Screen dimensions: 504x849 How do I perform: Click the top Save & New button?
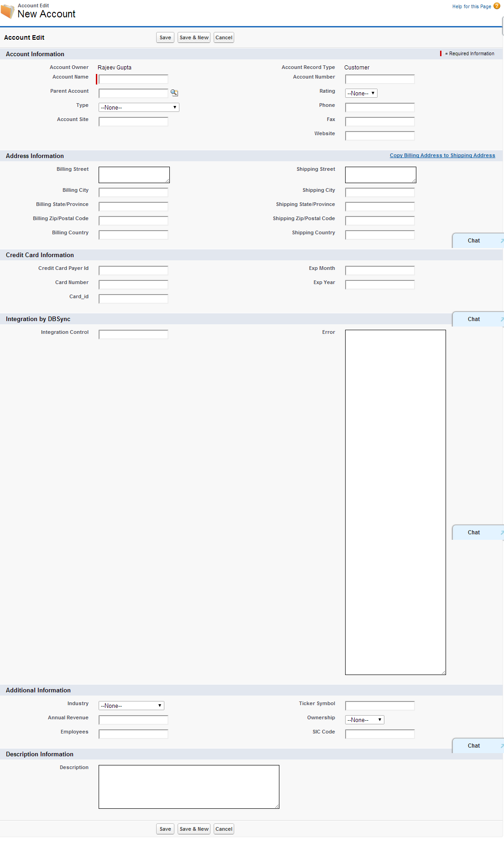click(x=194, y=37)
